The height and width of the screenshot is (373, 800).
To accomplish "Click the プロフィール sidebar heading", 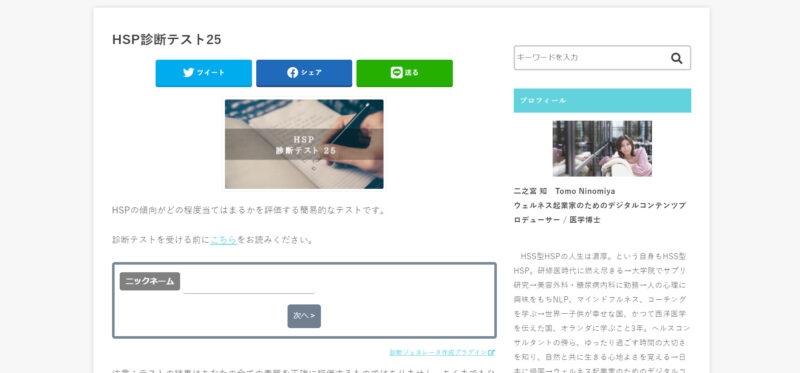I will point(602,101).
